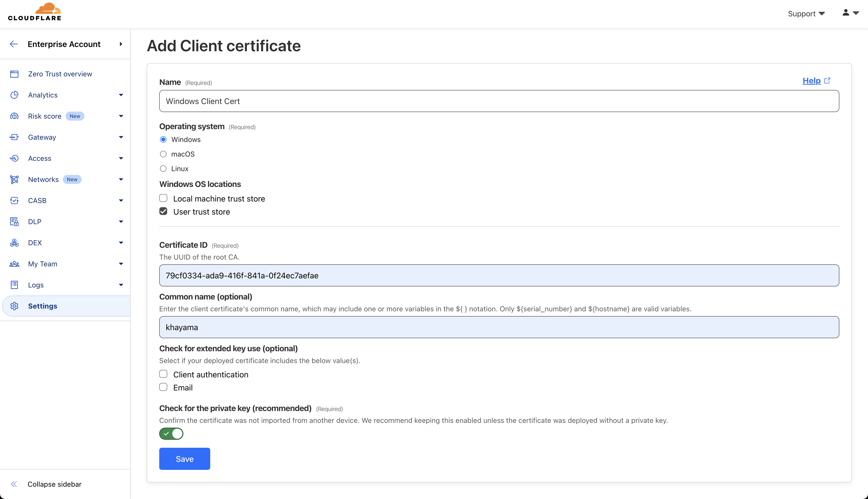Check the Local machine trust store checkbox
The width and height of the screenshot is (868, 499).
coord(163,198)
